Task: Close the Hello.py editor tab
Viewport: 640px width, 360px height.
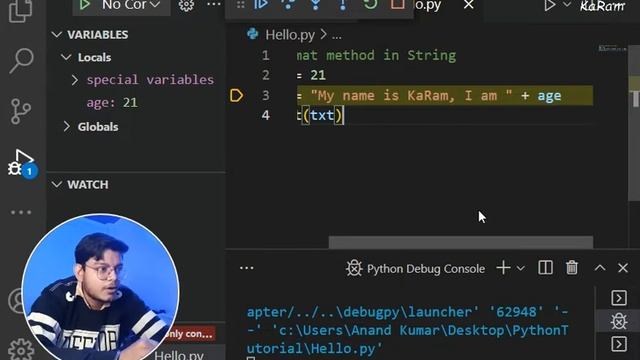Action: click(469, 5)
